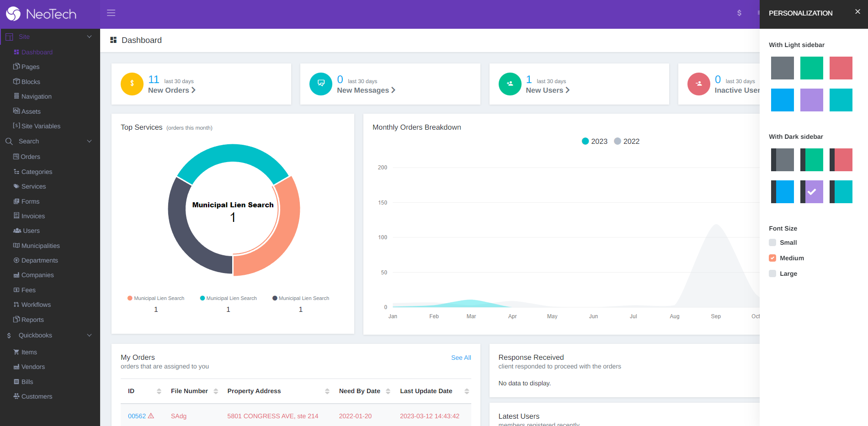Screen dimensions: 868x426
Task: Click the Pages sidebar icon
Action: point(16,66)
